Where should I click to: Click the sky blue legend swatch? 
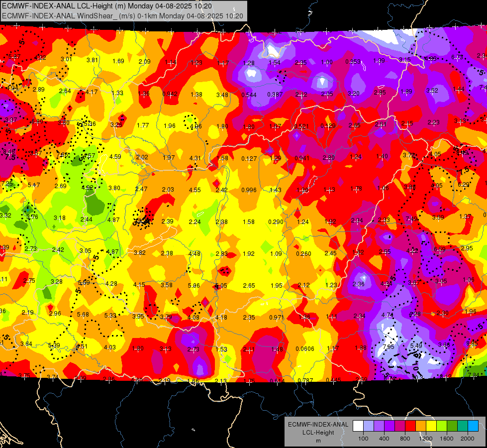tap(473, 426)
